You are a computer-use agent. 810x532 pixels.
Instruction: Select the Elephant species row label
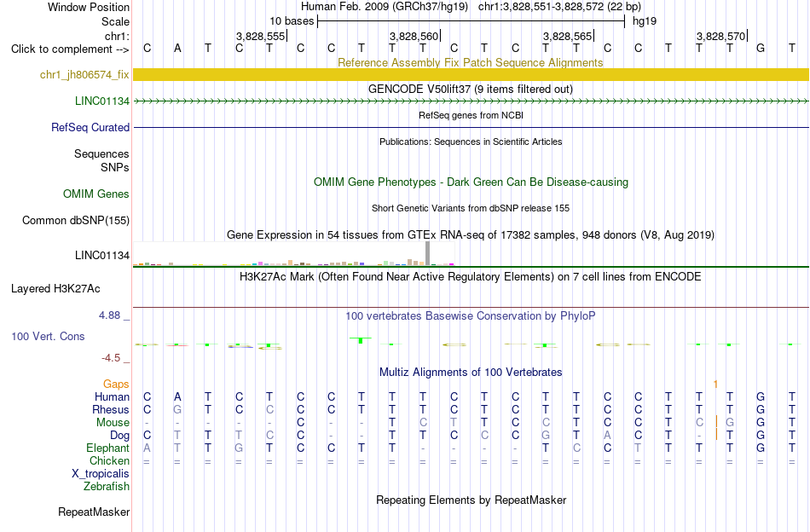point(108,448)
